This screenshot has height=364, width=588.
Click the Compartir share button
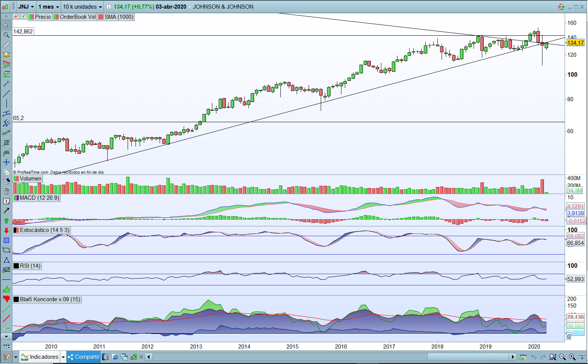(83, 357)
